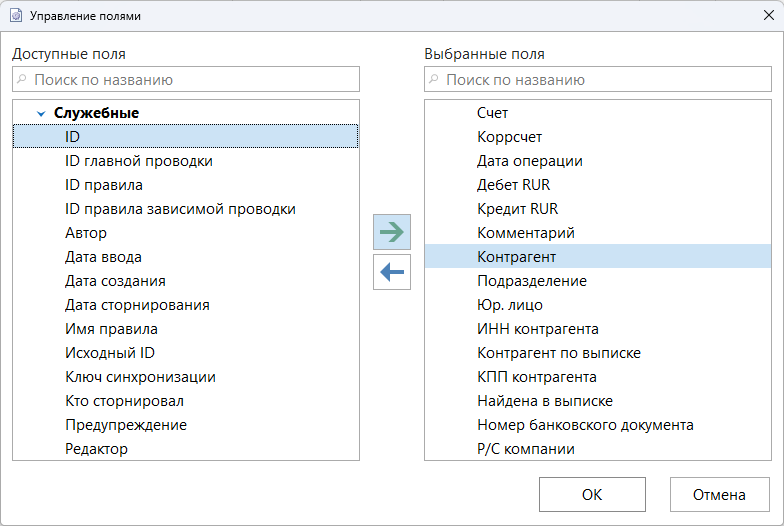Screen dimensions: 784x526
Task: Select Дебет RUR in selected fields
Action: [513, 185]
